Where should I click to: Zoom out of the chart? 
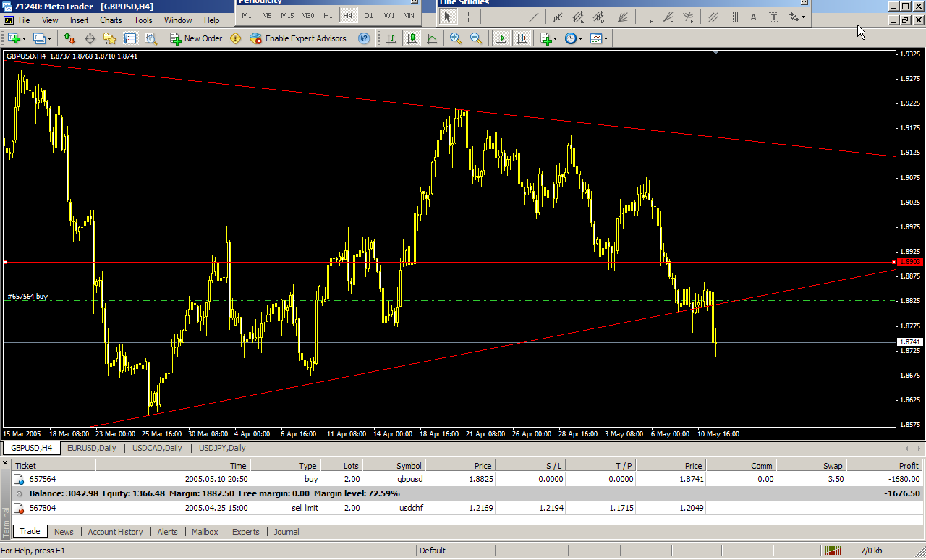tap(476, 38)
